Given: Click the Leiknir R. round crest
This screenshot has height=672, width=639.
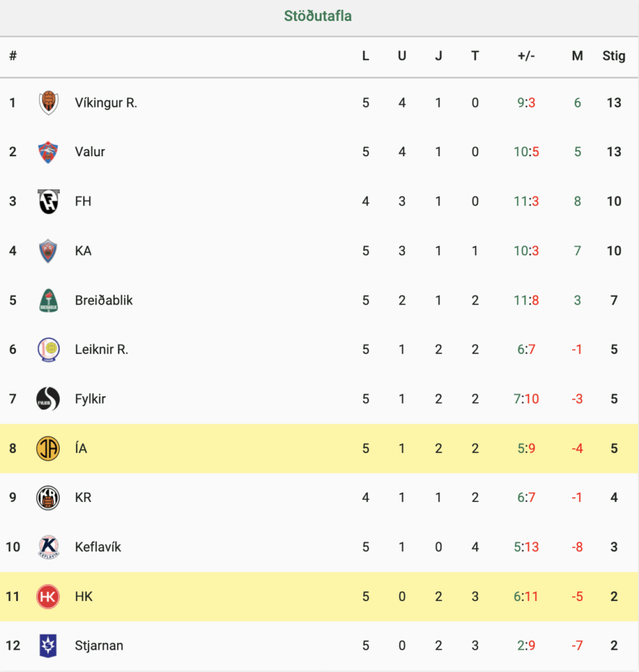Looking at the screenshot, I should (48, 350).
